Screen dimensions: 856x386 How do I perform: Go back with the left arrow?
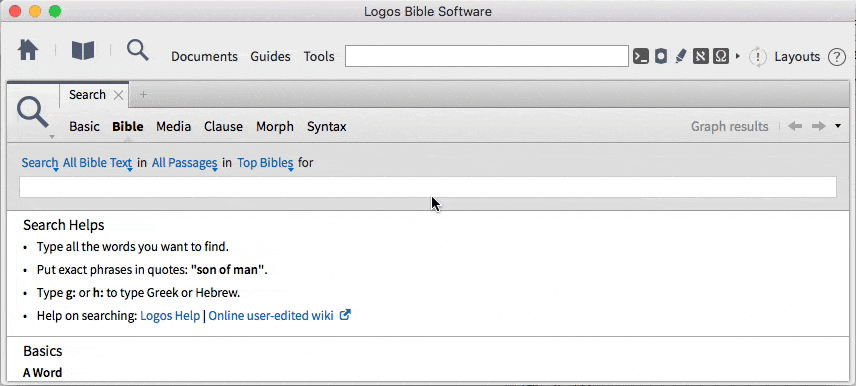coord(795,127)
